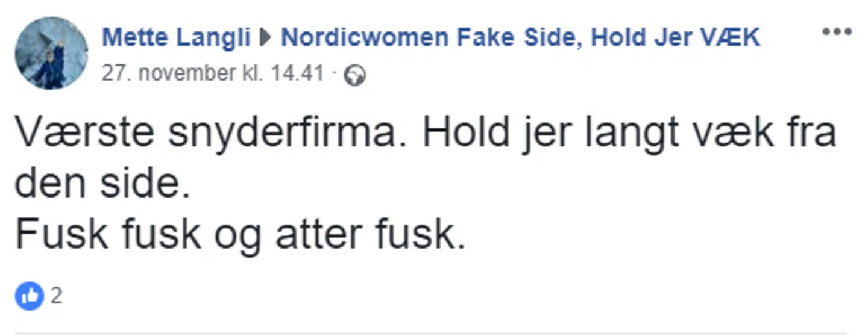Click the Mette Langli author name
Image resolution: width=868 pixels, height=336 pixels.
[x=176, y=38]
